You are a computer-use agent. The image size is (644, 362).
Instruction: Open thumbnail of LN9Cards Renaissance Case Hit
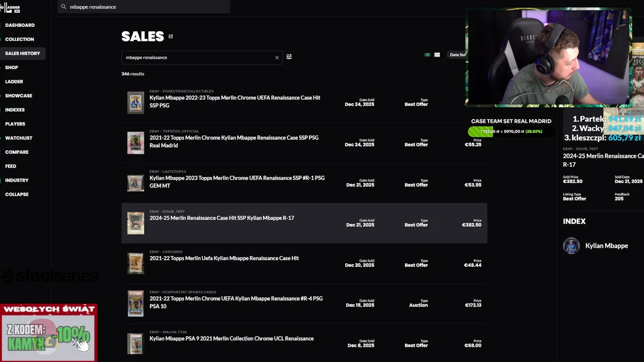pyautogui.click(x=135, y=263)
